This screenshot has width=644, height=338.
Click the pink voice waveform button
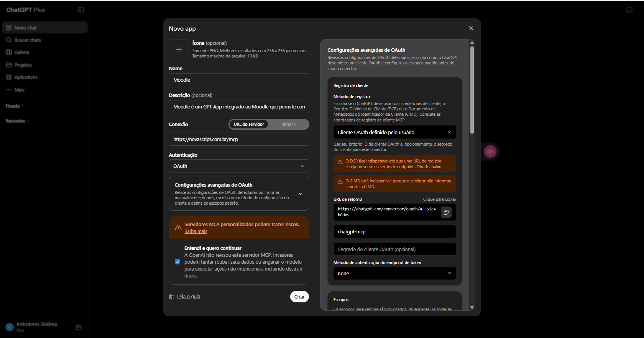[x=490, y=152]
